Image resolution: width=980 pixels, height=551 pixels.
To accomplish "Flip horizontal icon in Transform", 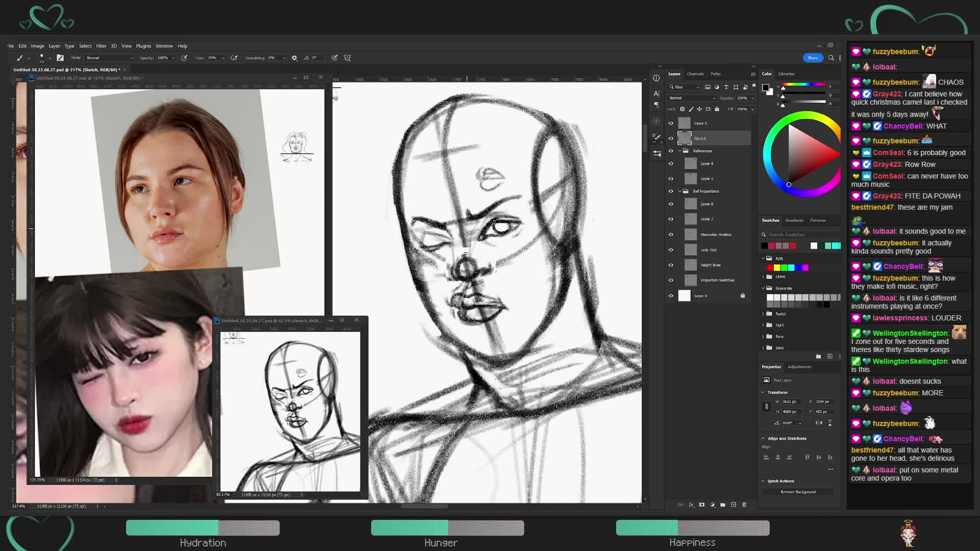I will (819, 423).
